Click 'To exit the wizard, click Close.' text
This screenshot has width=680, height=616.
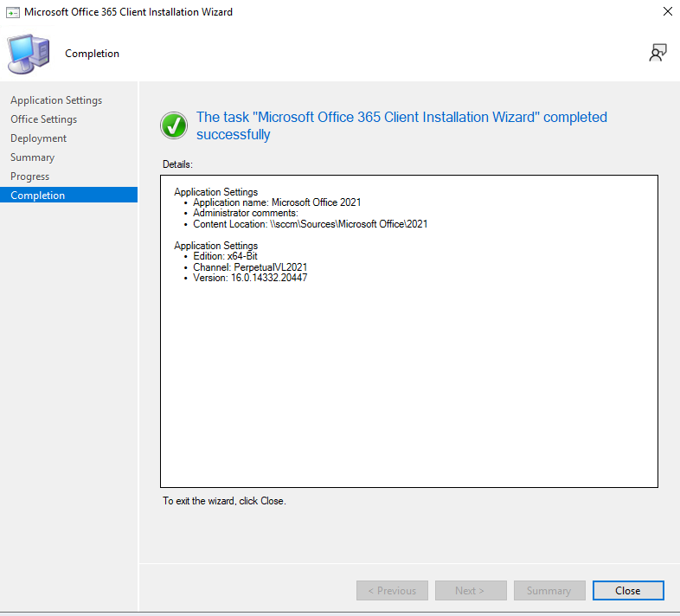[x=224, y=501]
